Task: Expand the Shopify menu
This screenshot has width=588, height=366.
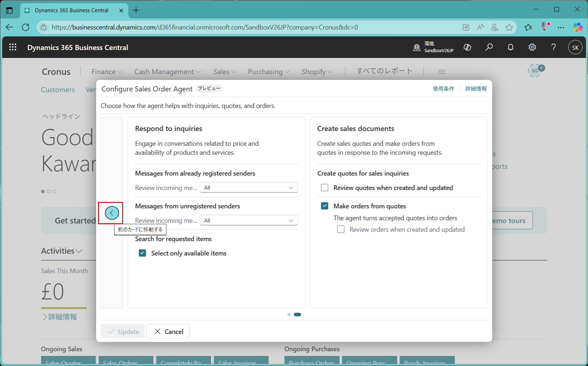Action: 317,72
